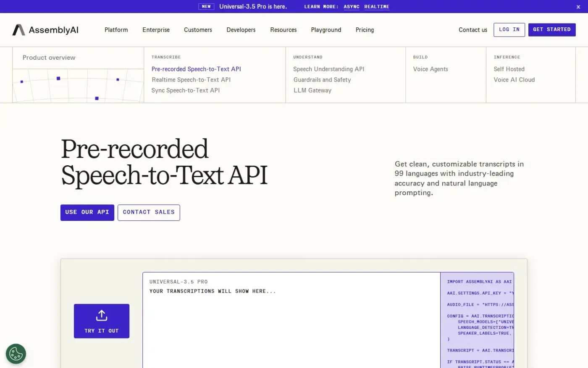This screenshot has width=588, height=368.
Task: Follow the Realtime learn more link
Action: (x=377, y=7)
